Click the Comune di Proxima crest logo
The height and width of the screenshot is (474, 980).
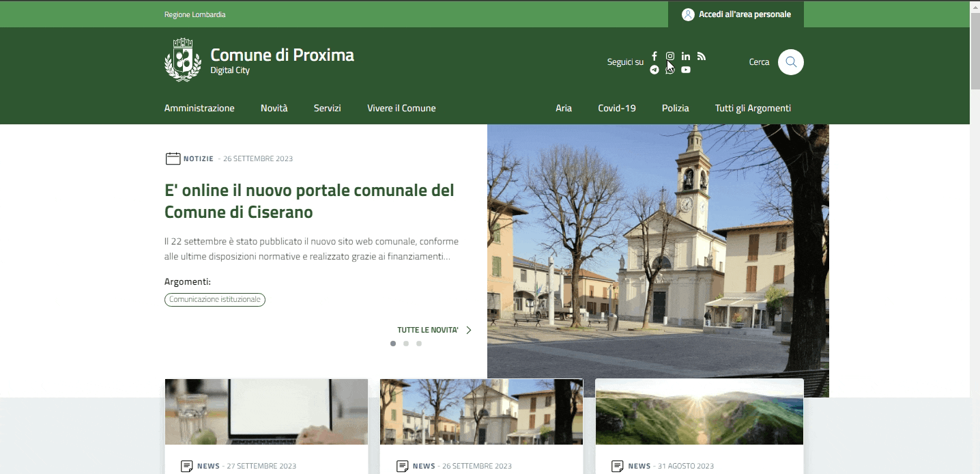click(182, 60)
